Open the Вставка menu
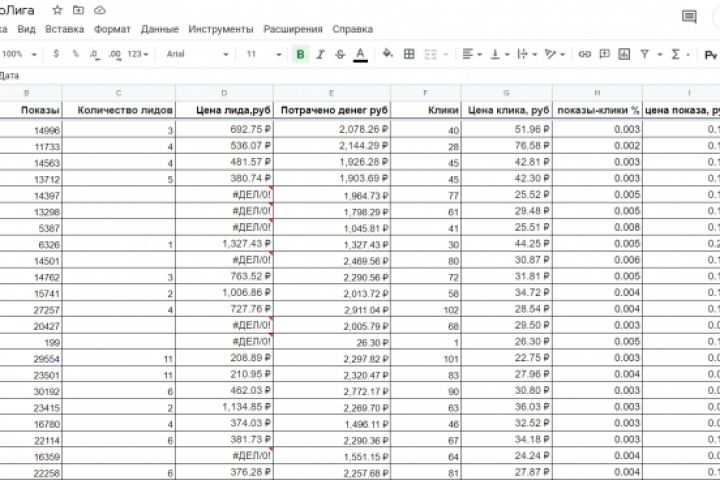The height and width of the screenshot is (480, 720). (x=64, y=29)
